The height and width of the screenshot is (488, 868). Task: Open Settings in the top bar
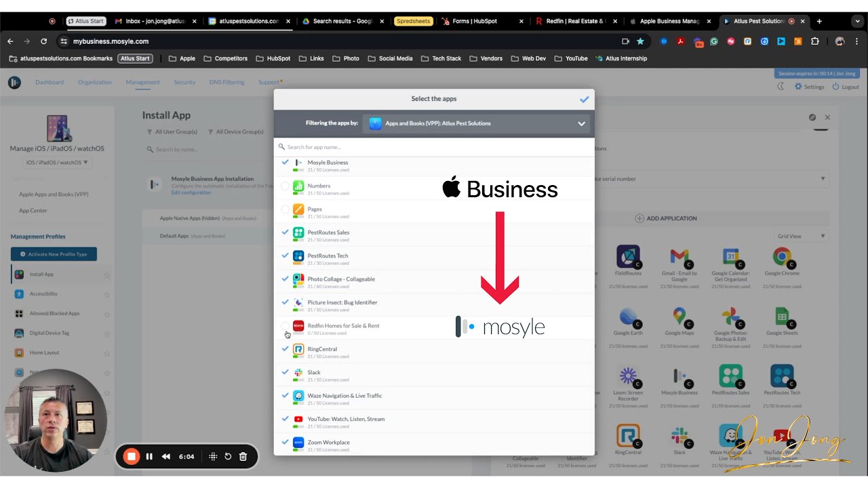pyautogui.click(x=810, y=87)
